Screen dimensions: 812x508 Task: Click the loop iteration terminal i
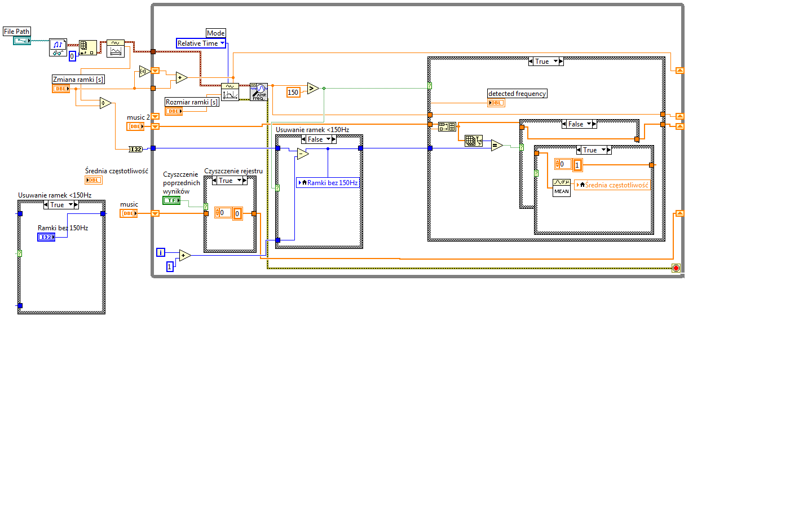161,252
